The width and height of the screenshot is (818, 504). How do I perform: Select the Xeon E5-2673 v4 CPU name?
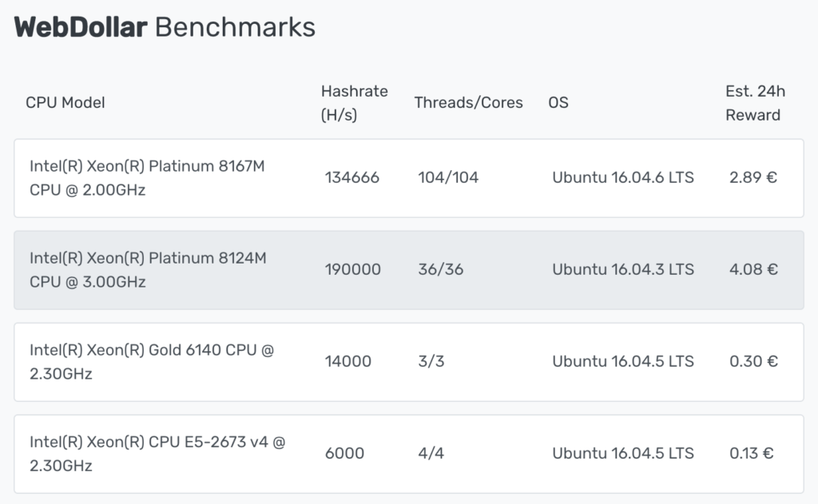(x=157, y=454)
